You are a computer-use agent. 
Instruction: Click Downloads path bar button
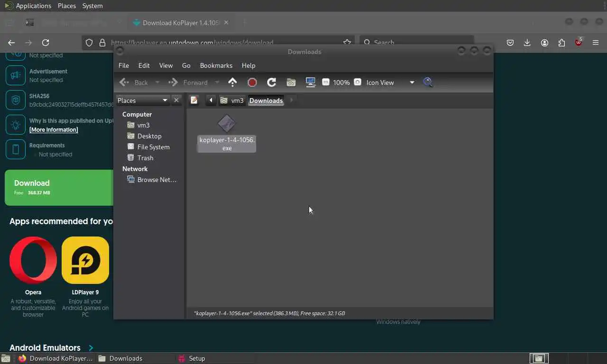(x=266, y=100)
